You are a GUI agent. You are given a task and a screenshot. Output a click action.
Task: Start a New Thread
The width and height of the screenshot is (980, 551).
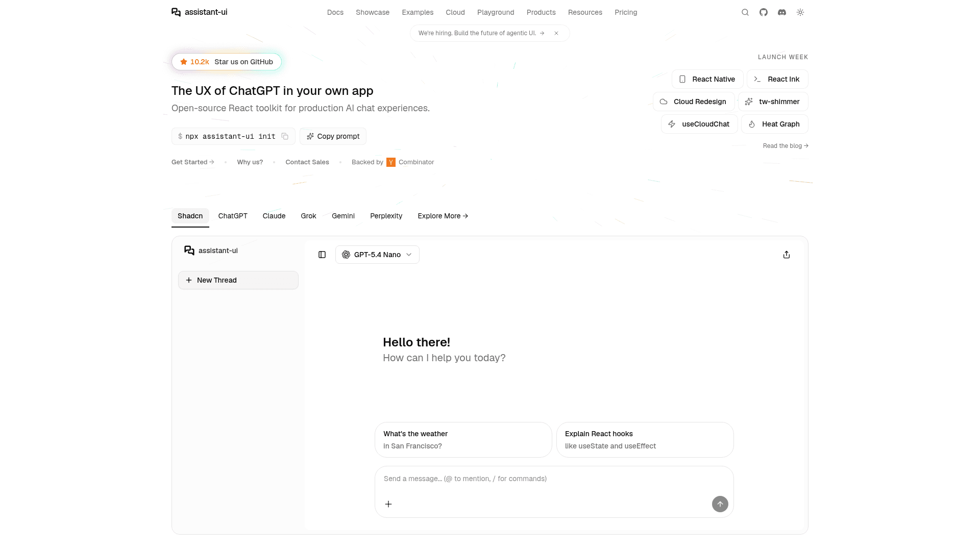point(238,280)
